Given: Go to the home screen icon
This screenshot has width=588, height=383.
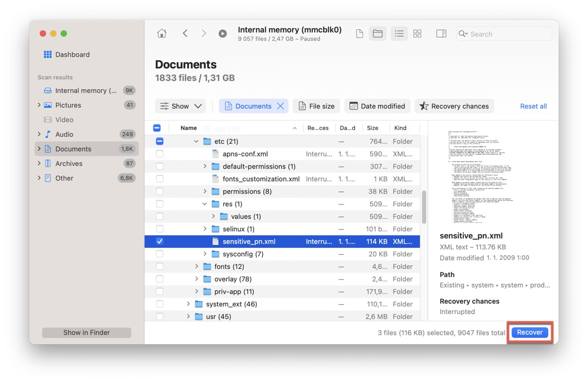Looking at the screenshot, I should pos(162,33).
